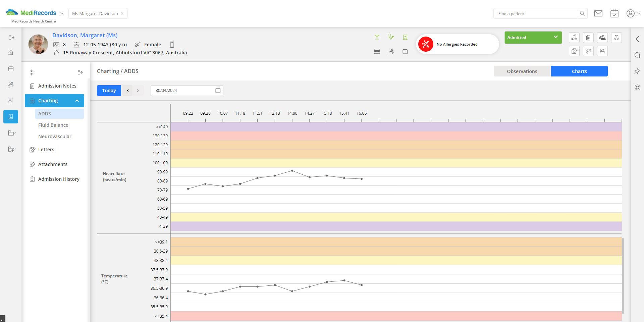Open the home icon in left sidebar
This screenshot has height=322, width=644.
11,52
